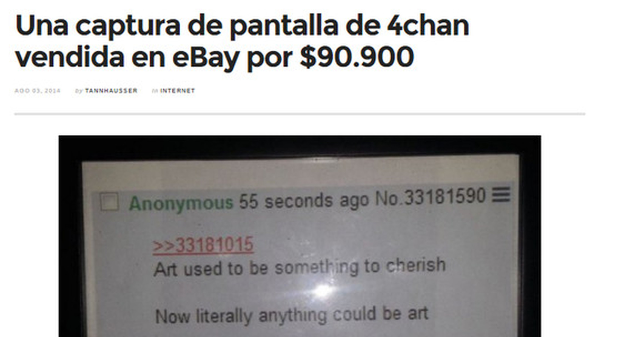This screenshot has height=337, width=644.
Task: Follow the >>33181015 quote link
Action: (x=203, y=245)
